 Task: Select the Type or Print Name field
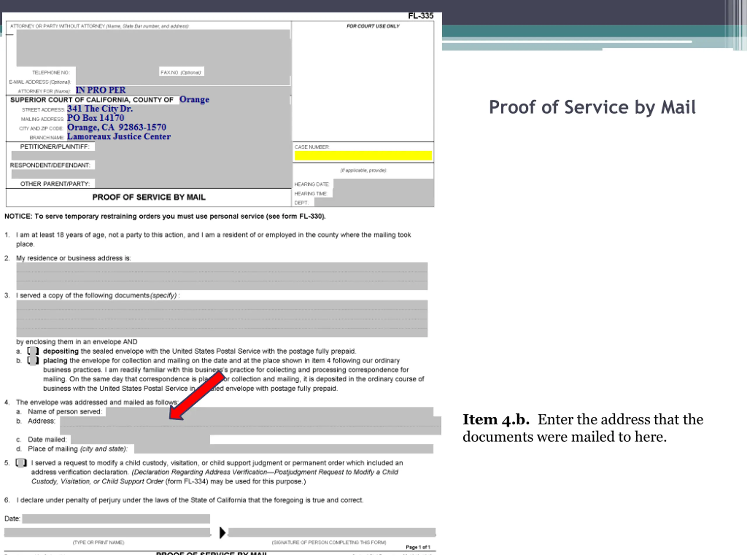(107, 532)
